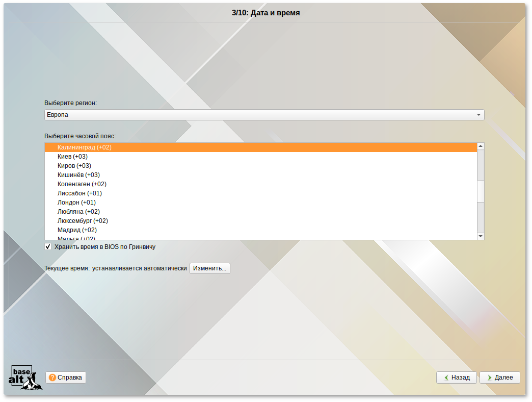Open the Европа region dropdown
This screenshot has width=532, height=402.
coord(264,115)
